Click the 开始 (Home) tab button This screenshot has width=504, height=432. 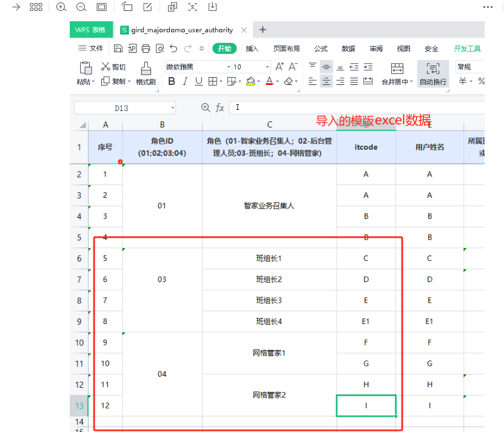tap(224, 49)
